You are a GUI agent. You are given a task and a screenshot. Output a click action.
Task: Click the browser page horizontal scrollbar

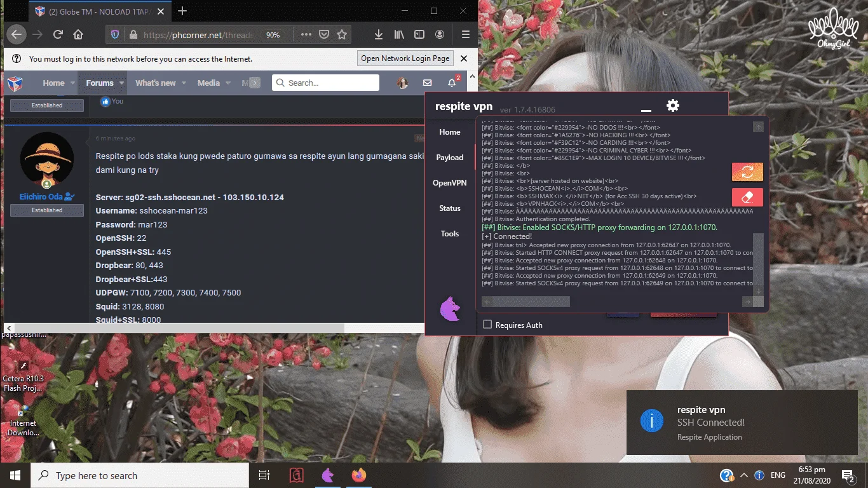[x=178, y=328]
